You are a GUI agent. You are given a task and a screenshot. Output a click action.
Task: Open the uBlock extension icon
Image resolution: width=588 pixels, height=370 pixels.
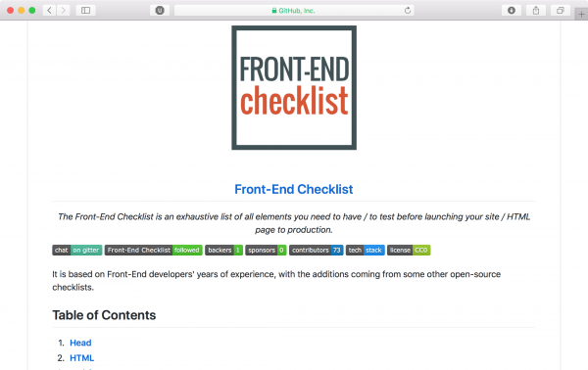[x=160, y=11]
